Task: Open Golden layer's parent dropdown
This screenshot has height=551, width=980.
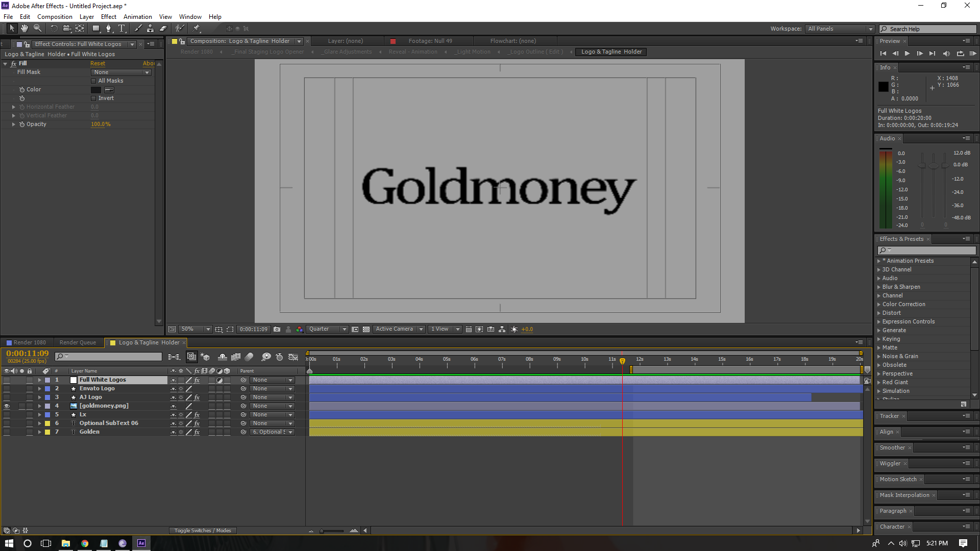Action: [x=273, y=432]
